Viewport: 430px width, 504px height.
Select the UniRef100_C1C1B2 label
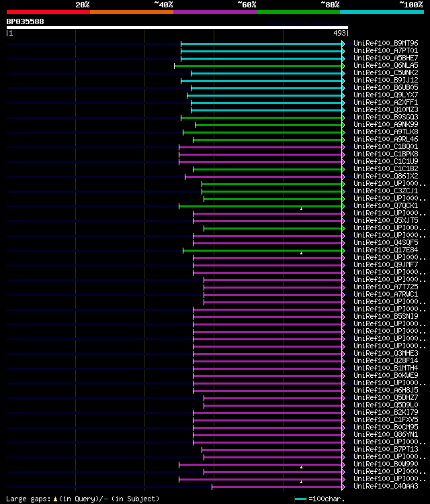[x=386, y=169]
